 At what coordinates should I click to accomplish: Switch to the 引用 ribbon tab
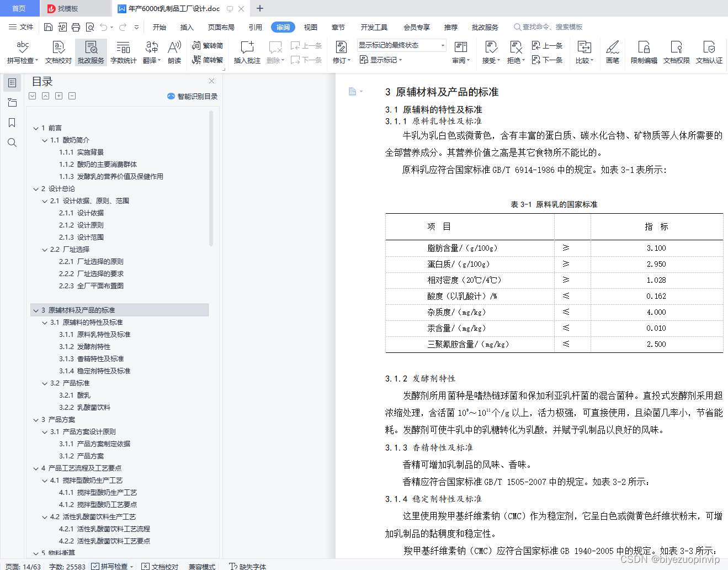pyautogui.click(x=256, y=27)
